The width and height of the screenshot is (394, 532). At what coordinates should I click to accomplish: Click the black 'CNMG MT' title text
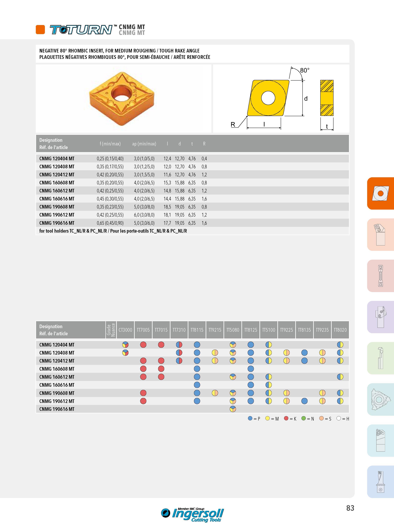click(132, 27)
